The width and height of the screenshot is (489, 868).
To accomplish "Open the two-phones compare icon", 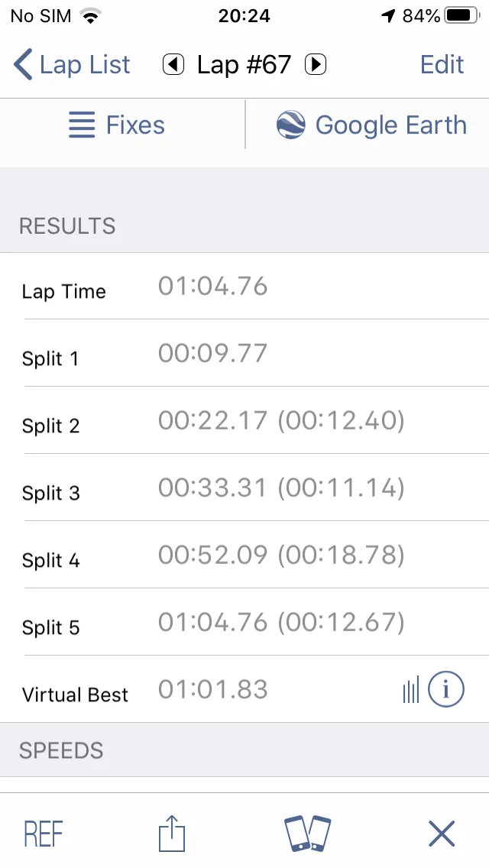I will pos(307,833).
